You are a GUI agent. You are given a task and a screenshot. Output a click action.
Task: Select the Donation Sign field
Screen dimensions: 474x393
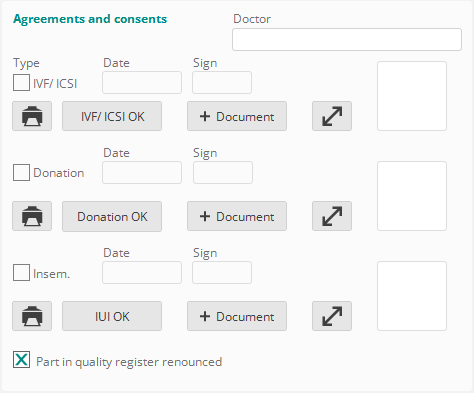[x=223, y=172]
